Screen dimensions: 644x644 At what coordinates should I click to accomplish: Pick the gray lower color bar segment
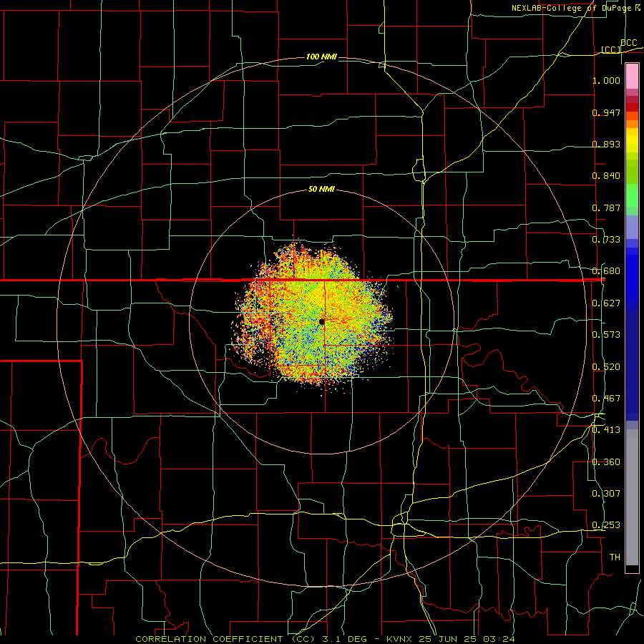click(x=632, y=497)
